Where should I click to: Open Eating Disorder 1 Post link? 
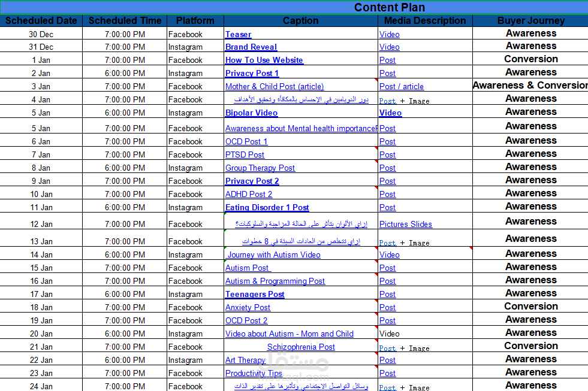[267, 208]
